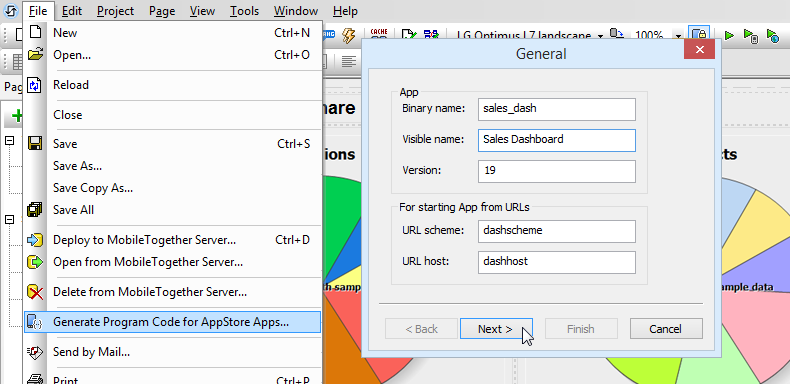The width and height of the screenshot is (790, 384).
Task: Cancel the General dialog
Action: 666,329
